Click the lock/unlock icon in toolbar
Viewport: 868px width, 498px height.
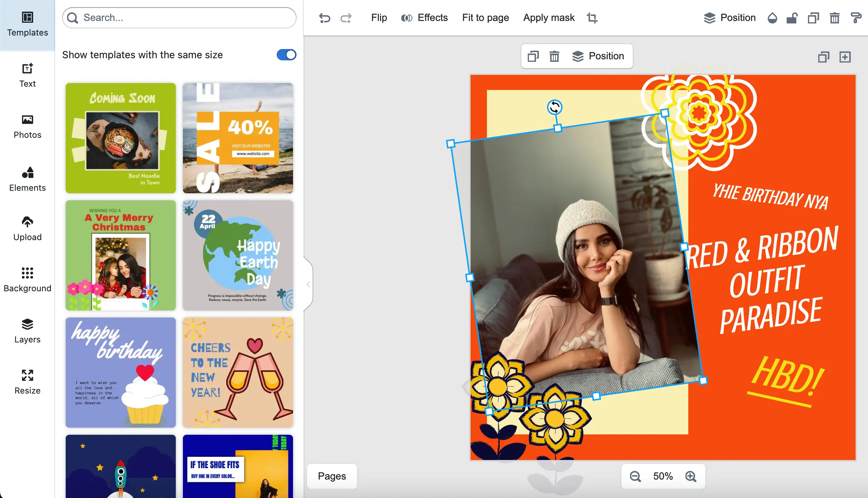[792, 18]
